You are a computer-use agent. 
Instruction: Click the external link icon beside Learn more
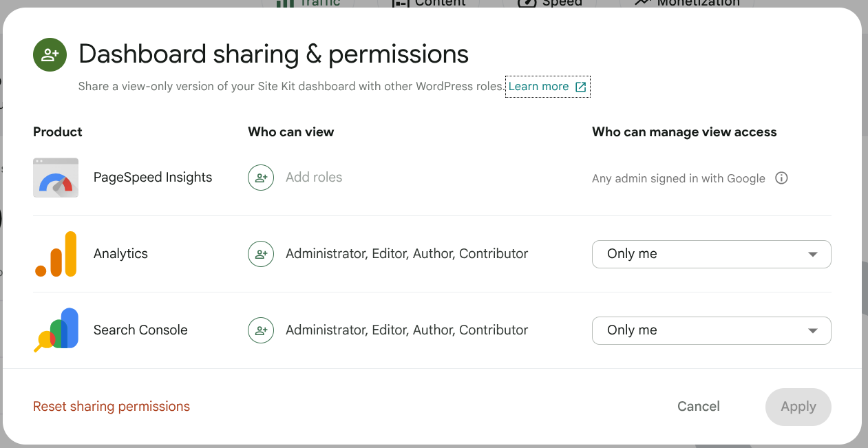point(581,87)
